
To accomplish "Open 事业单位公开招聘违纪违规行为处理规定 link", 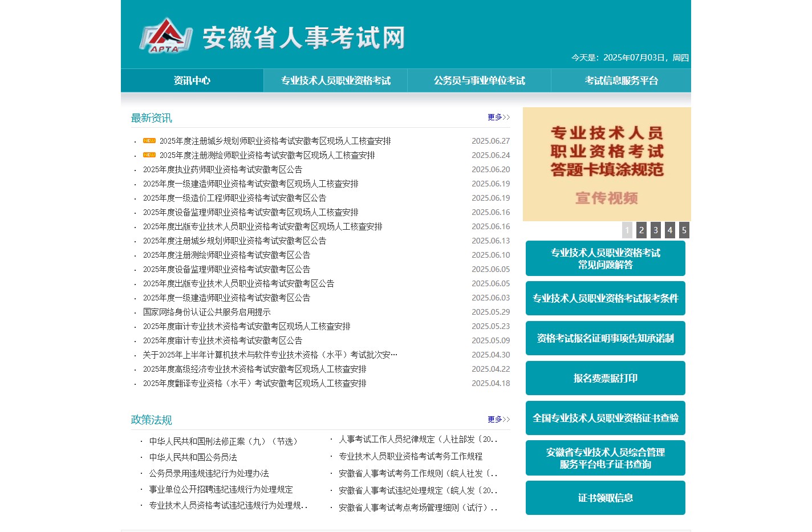I will coord(221,489).
